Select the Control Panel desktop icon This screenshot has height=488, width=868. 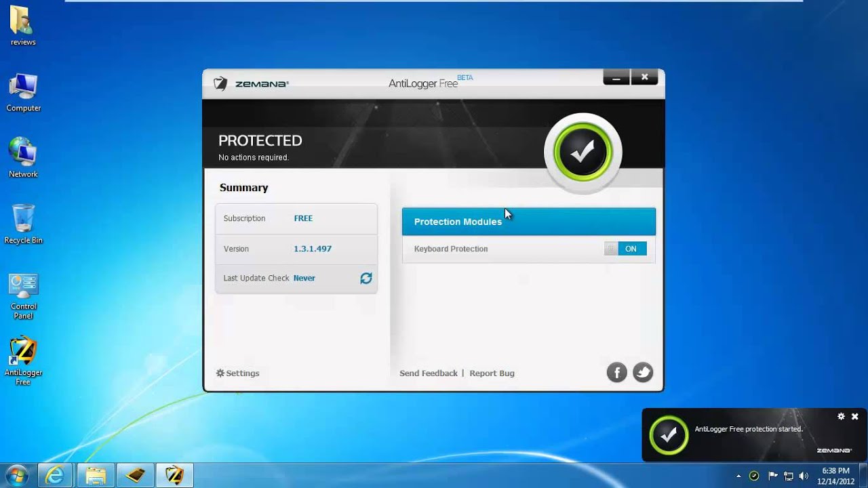(23, 296)
